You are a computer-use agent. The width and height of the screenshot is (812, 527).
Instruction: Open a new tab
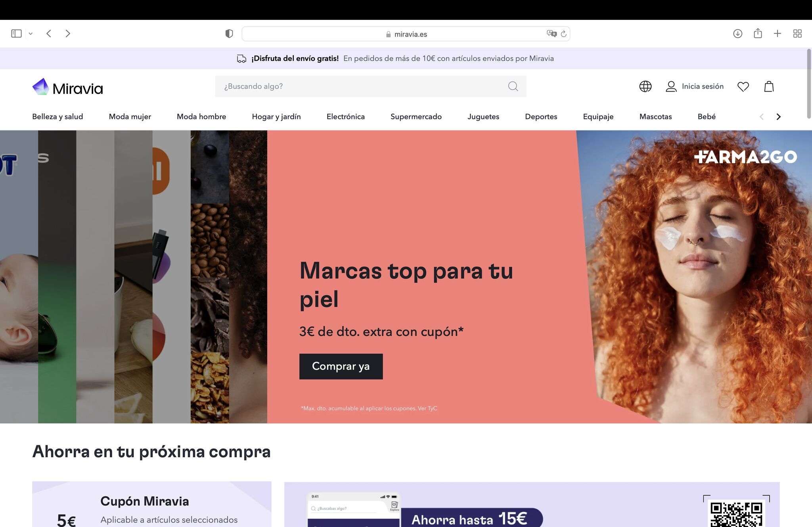(x=778, y=34)
